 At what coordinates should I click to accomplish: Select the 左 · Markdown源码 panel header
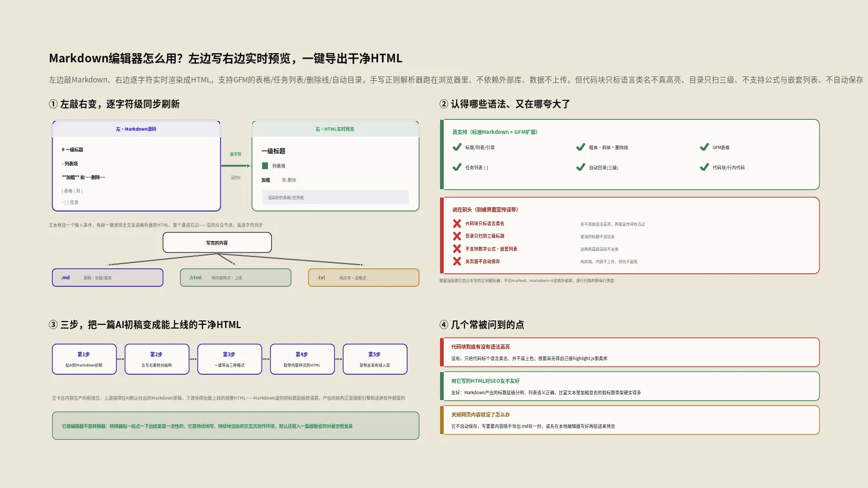click(x=136, y=129)
